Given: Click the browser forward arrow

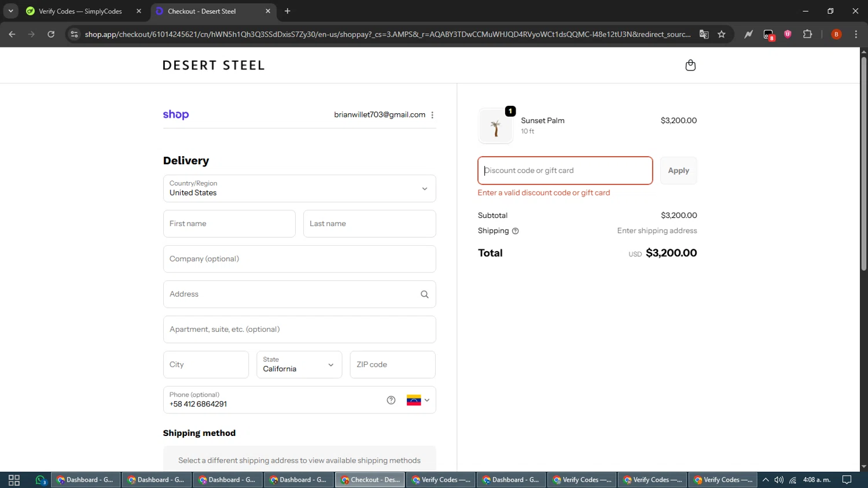Looking at the screenshot, I should (31, 34).
